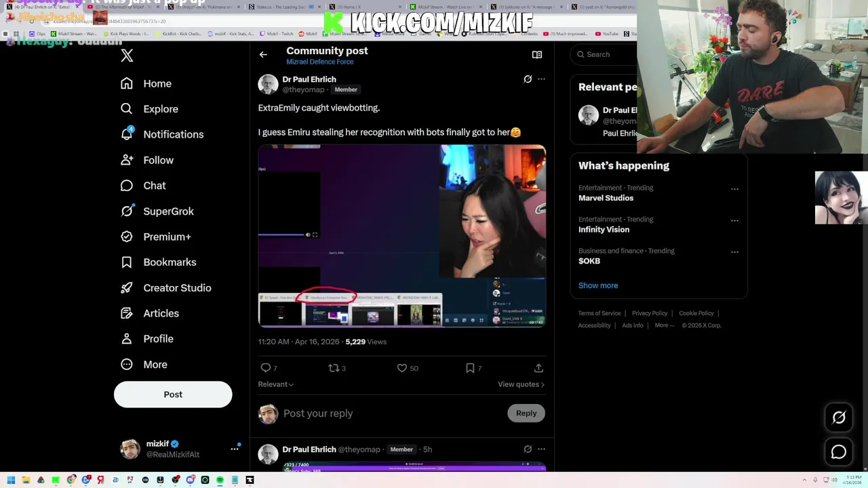Click Dr Paul Ehrlich's post avatar
The width and height of the screenshot is (868, 488).
(x=268, y=84)
